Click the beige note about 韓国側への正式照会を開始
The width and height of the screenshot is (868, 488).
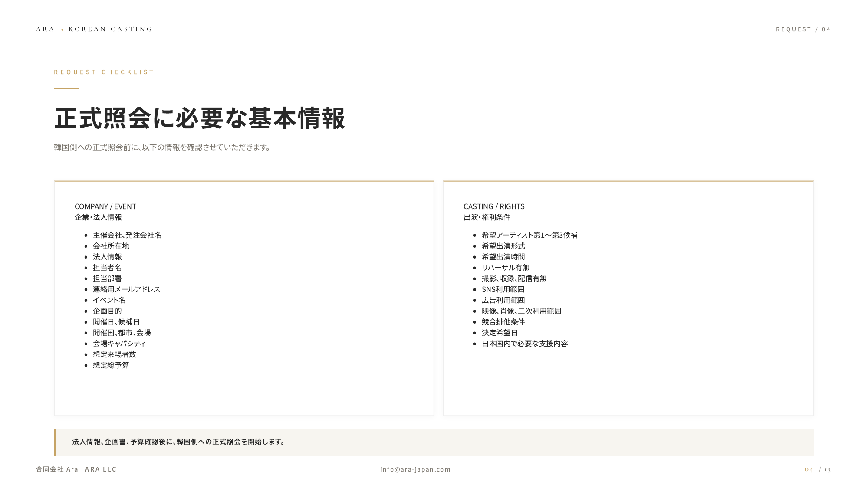point(434,442)
